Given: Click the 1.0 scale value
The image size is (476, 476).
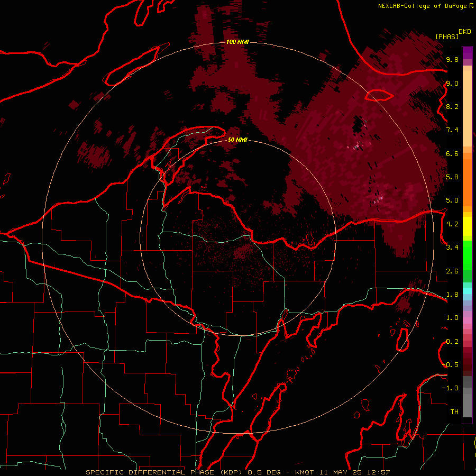Looking at the screenshot, I should click(x=452, y=318).
